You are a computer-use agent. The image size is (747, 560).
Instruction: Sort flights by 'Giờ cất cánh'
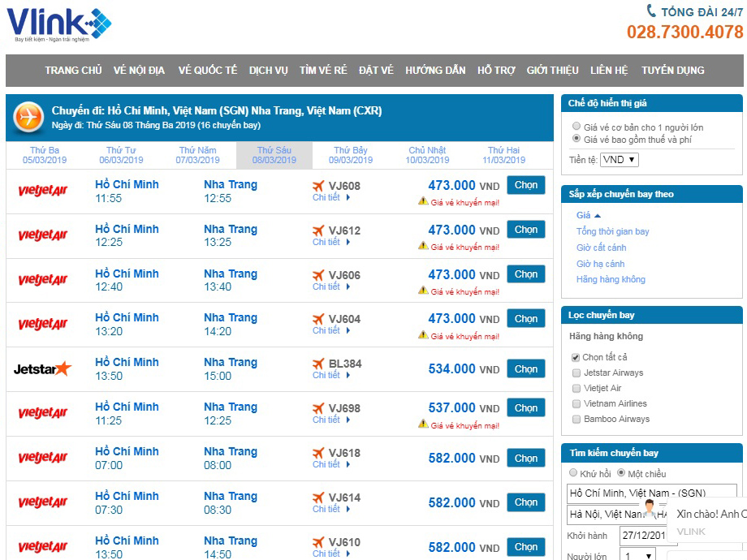click(601, 248)
